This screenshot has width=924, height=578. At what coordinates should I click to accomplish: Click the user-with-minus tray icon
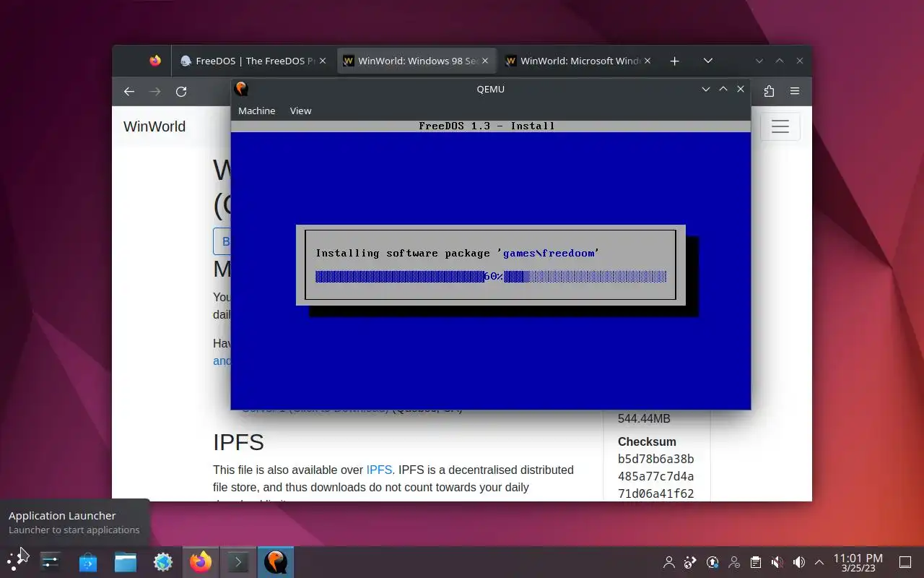pos(734,562)
